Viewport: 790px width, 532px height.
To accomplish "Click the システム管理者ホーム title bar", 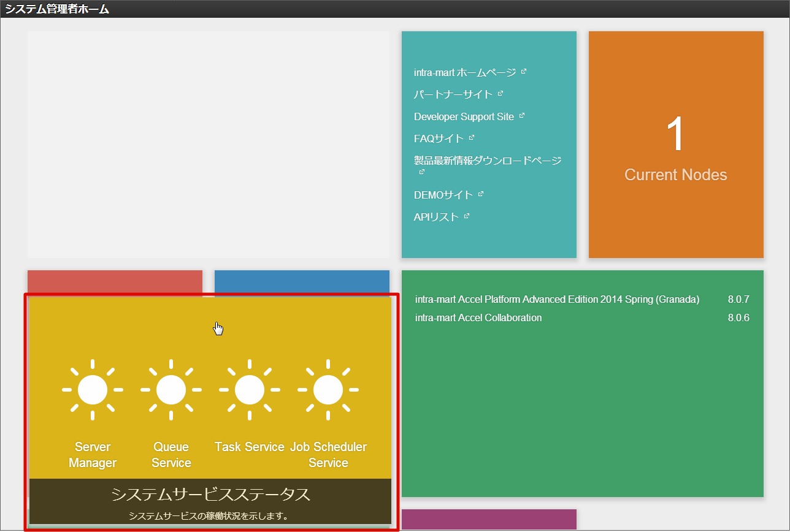I will point(58,9).
